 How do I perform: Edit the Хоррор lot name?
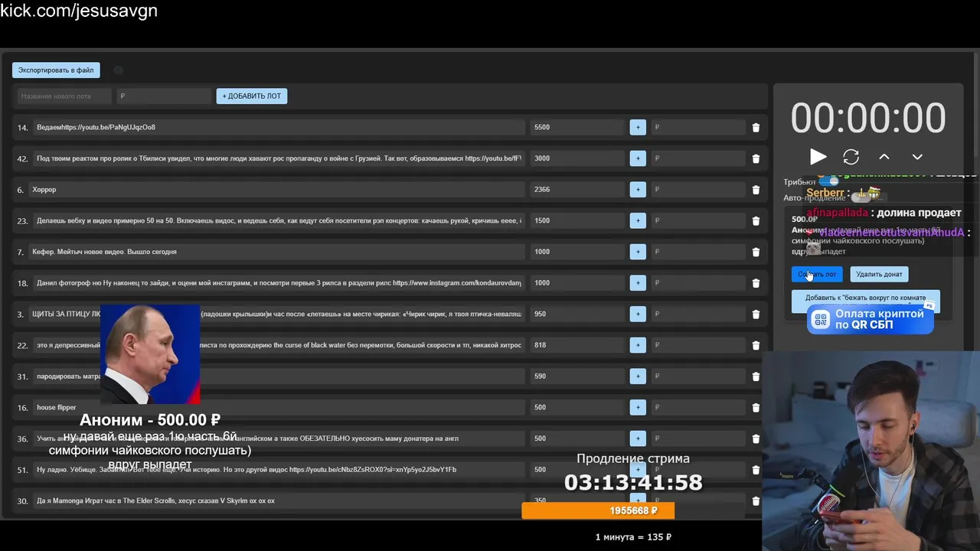point(276,189)
